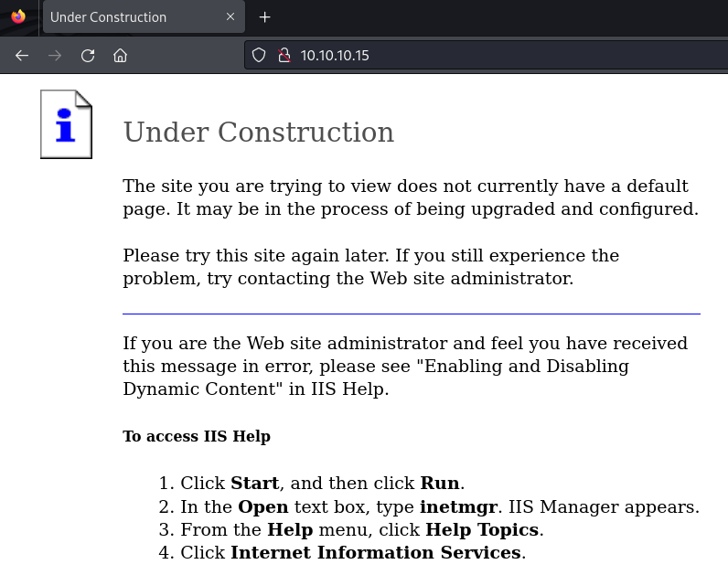
Task: Click bold word 'Start' in step 1
Action: click(x=255, y=483)
